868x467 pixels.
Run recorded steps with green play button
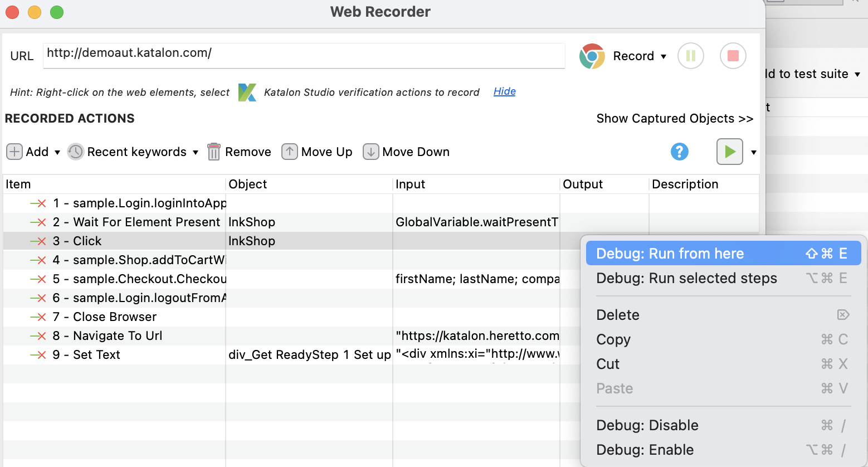tap(729, 152)
